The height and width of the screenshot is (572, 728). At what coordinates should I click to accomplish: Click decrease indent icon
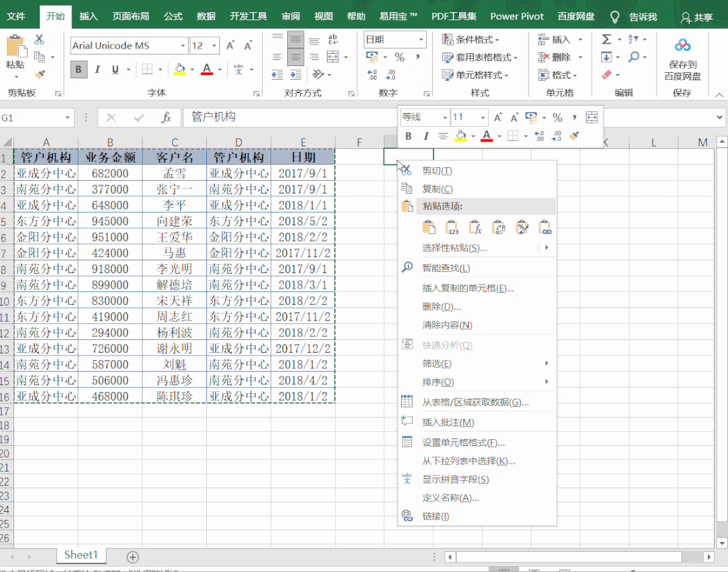tap(277, 74)
